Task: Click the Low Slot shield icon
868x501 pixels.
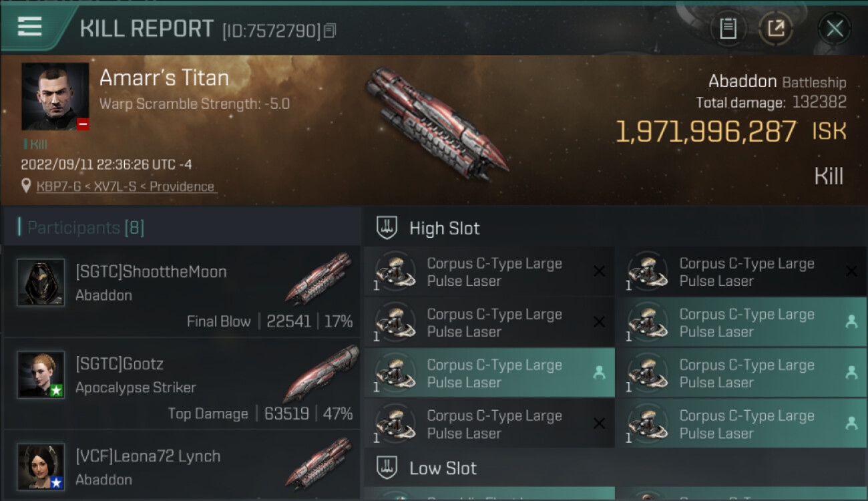Action: click(x=387, y=468)
